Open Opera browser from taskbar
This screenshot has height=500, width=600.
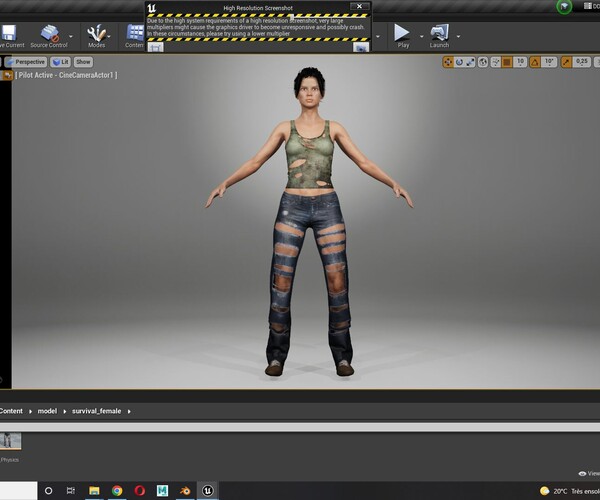click(140, 490)
